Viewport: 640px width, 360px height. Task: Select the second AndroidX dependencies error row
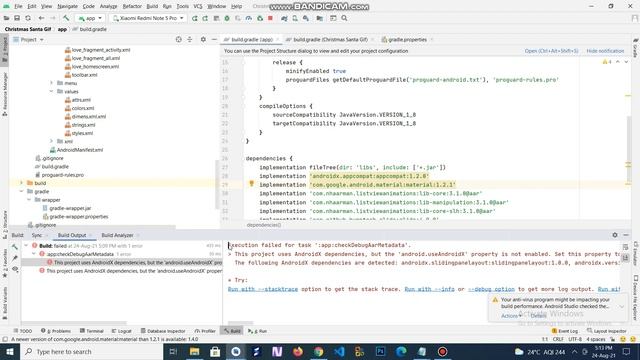[x=131, y=271]
